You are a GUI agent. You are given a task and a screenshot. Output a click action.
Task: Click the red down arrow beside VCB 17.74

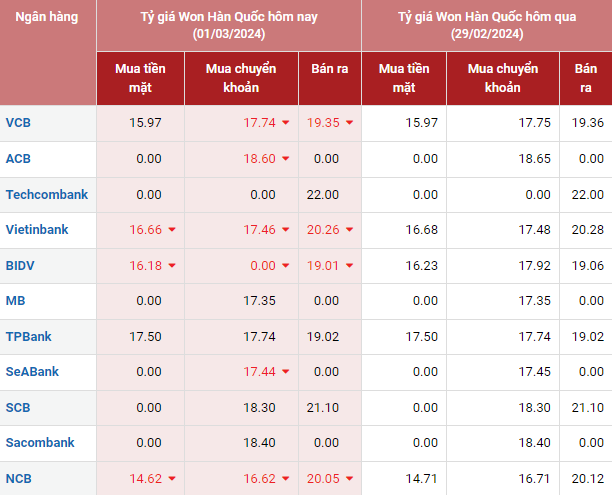point(285,123)
